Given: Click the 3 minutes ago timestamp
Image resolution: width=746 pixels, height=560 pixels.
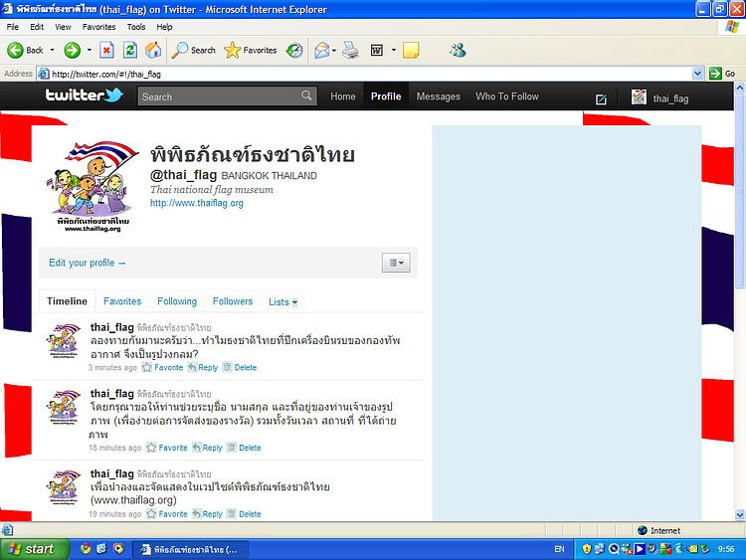Looking at the screenshot, I should pyautogui.click(x=112, y=367).
